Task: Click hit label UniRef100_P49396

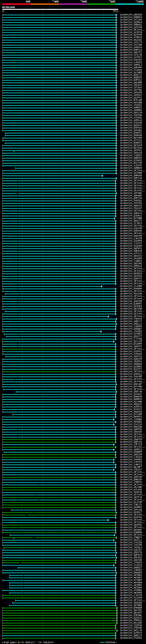Action: 131,115
